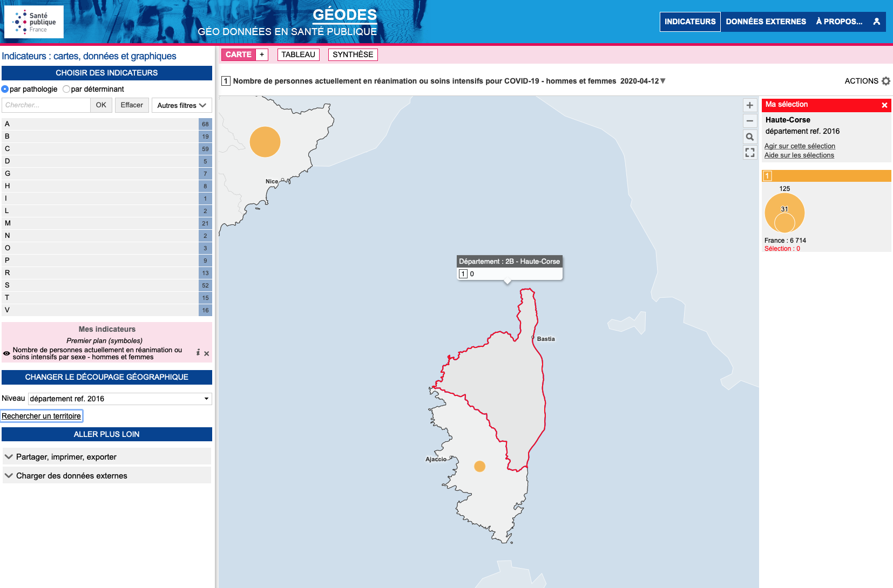
Task: Zoom in on the map
Action: (749, 105)
